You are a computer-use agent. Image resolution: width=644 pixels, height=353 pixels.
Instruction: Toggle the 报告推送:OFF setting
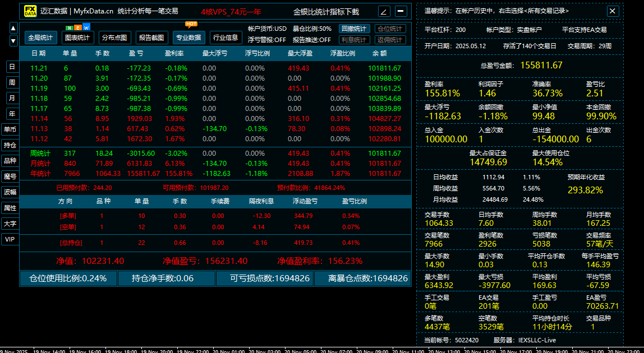pos(312,40)
